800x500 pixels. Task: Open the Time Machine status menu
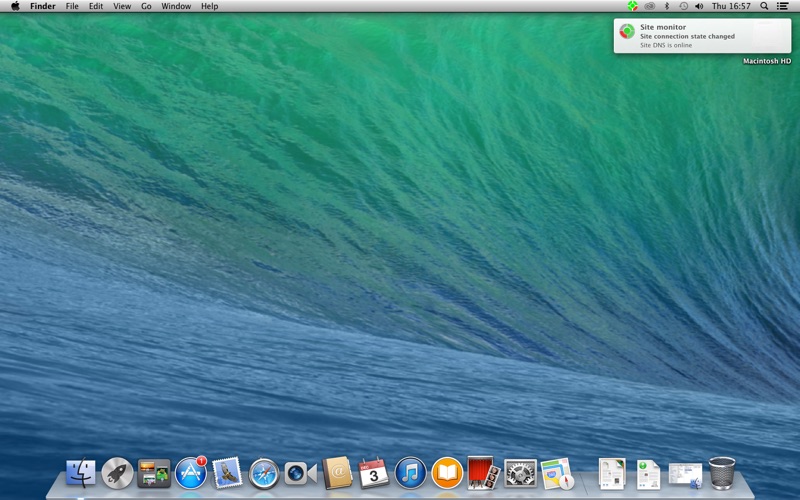(x=683, y=6)
